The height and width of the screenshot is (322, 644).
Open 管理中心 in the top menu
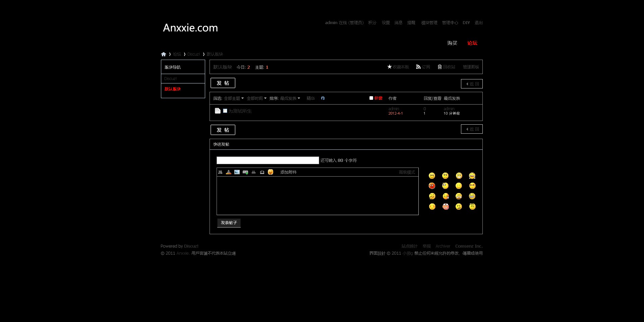point(450,23)
